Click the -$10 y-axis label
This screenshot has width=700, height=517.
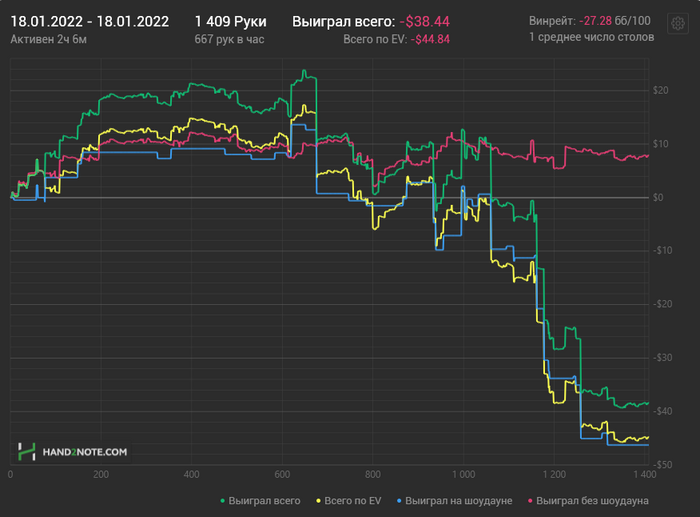pyautogui.click(x=662, y=250)
